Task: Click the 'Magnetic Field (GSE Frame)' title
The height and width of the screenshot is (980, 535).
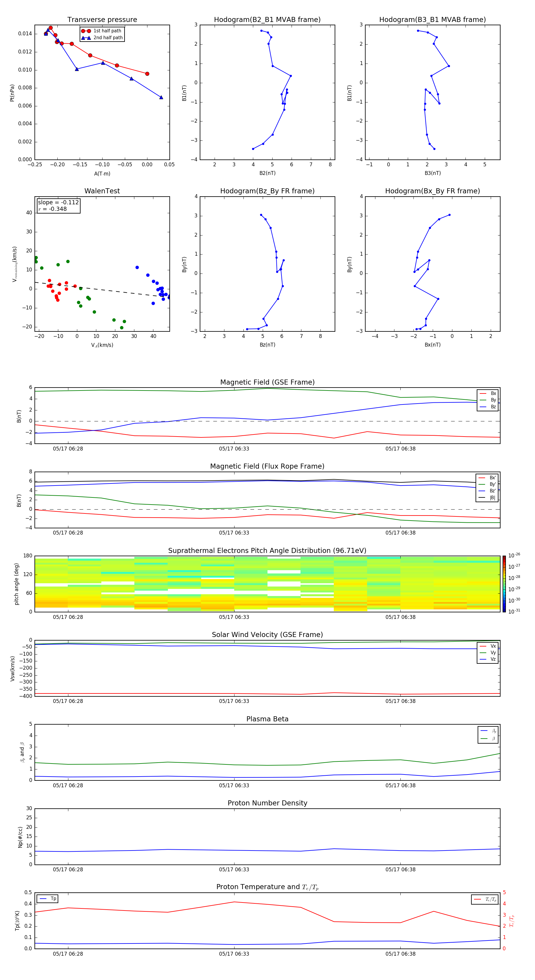Action: [x=267, y=382]
